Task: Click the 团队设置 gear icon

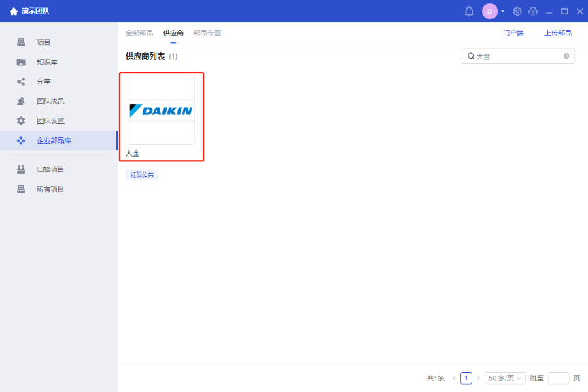Action: coord(21,121)
